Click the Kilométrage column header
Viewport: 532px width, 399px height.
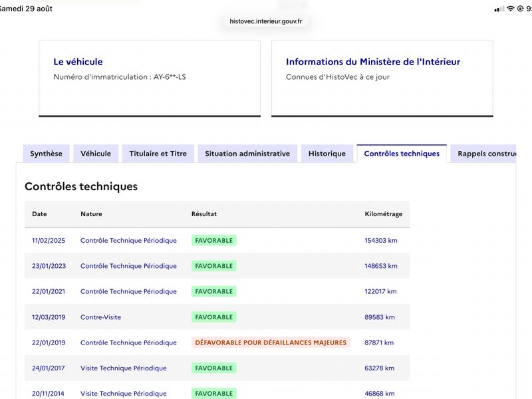pyautogui.click(x=384, y=214)
